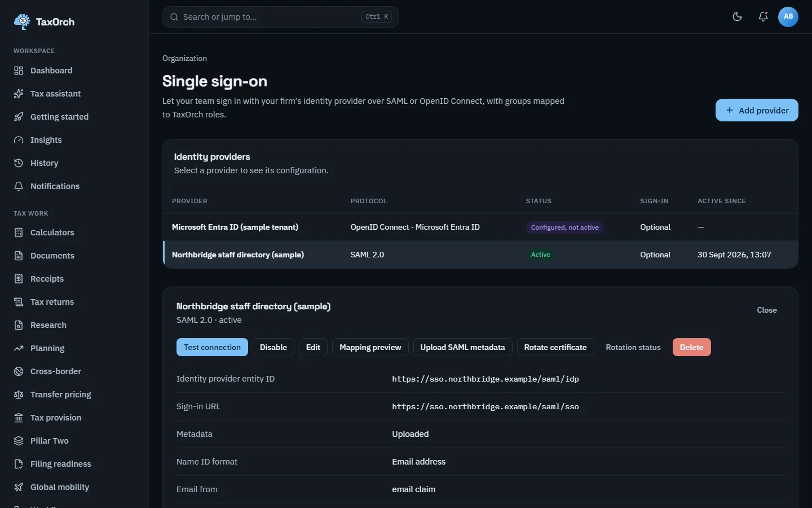Select Microsoft Entra ID (sample tenant) row
This screenshot has width=812, height=508.
(480, 227)
